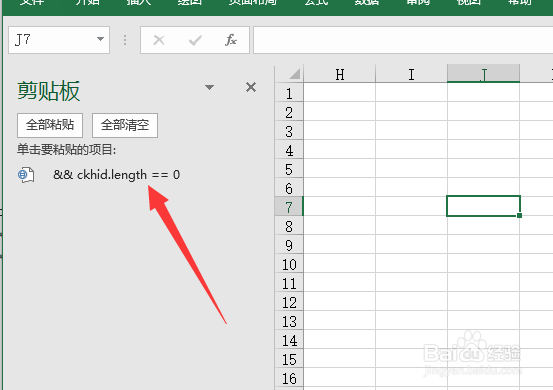
Task: Click cell I3
Action: 411,130
